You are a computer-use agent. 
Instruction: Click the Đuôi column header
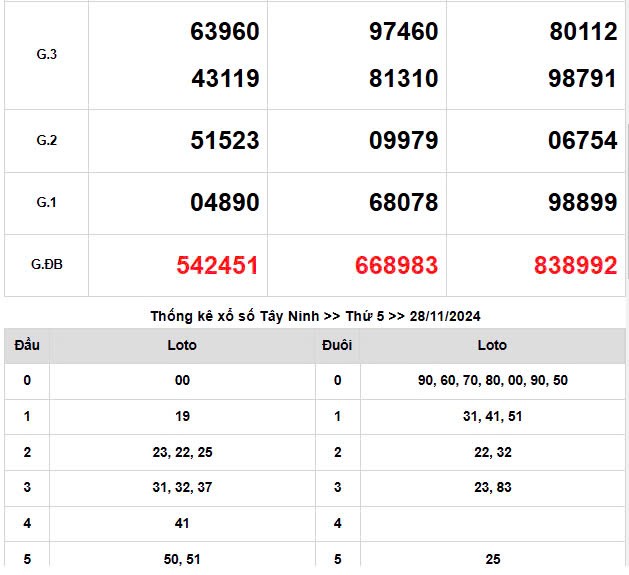tap(337, 345)
